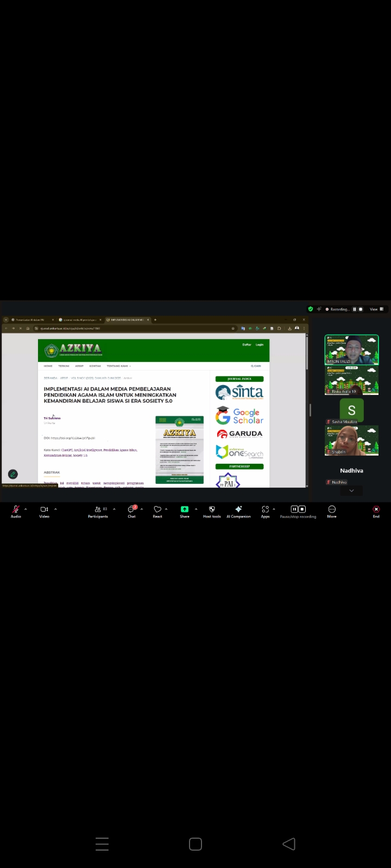The image size is (391, 868).
Task: Expand participants options caret
Action: tap(114, 509)
